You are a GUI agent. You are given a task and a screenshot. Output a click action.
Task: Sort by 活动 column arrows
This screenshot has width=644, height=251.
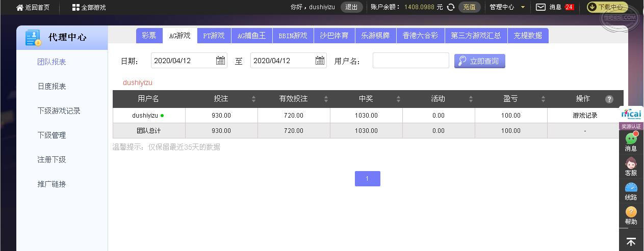471,99
